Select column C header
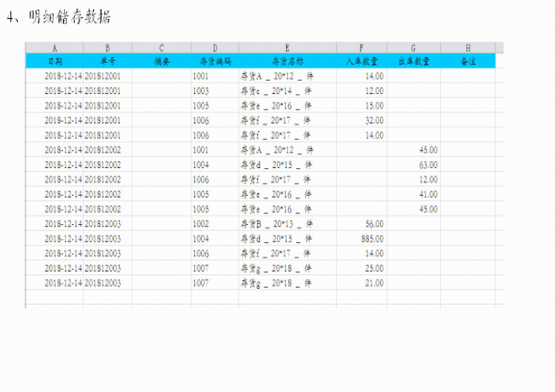The height and width of the screenshot is (392, 555). pyautogui.click(x=162, y=48)
